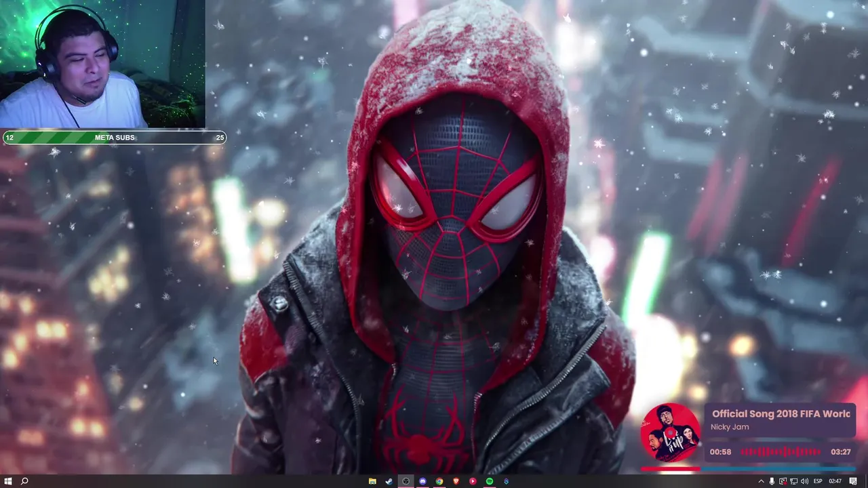Open Discord from the taskbar
The image size is (868, 488).
click(x=422, y=481)
